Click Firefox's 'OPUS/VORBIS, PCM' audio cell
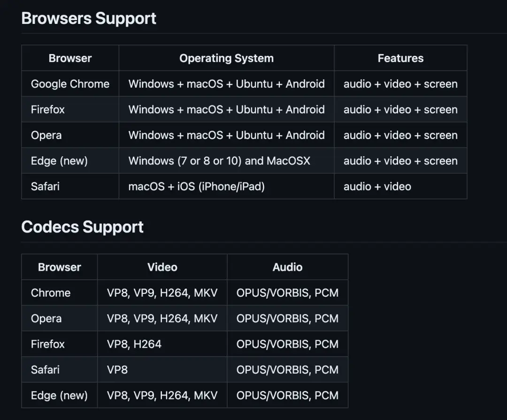Image resolution: width=507 pixels, height=420 pixels. pos(287,344)
